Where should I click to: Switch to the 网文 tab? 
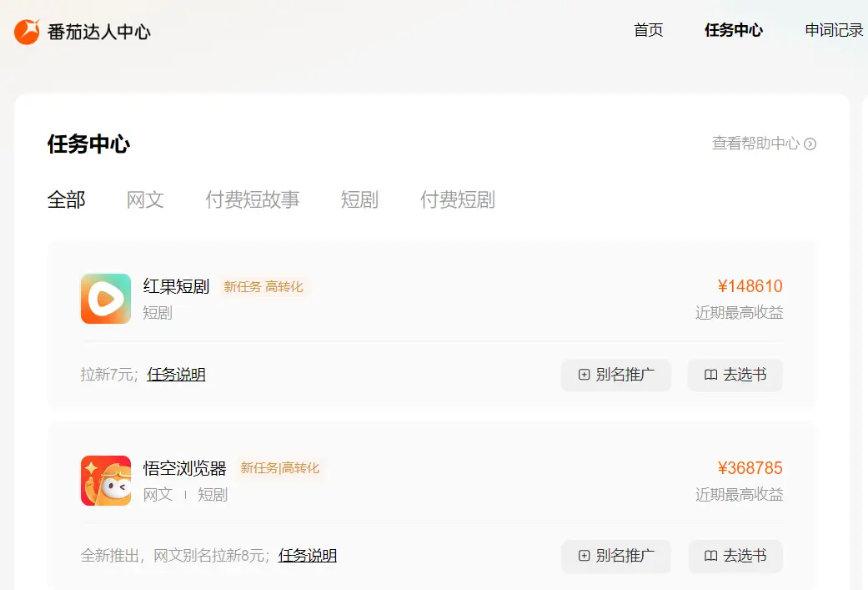145,199
